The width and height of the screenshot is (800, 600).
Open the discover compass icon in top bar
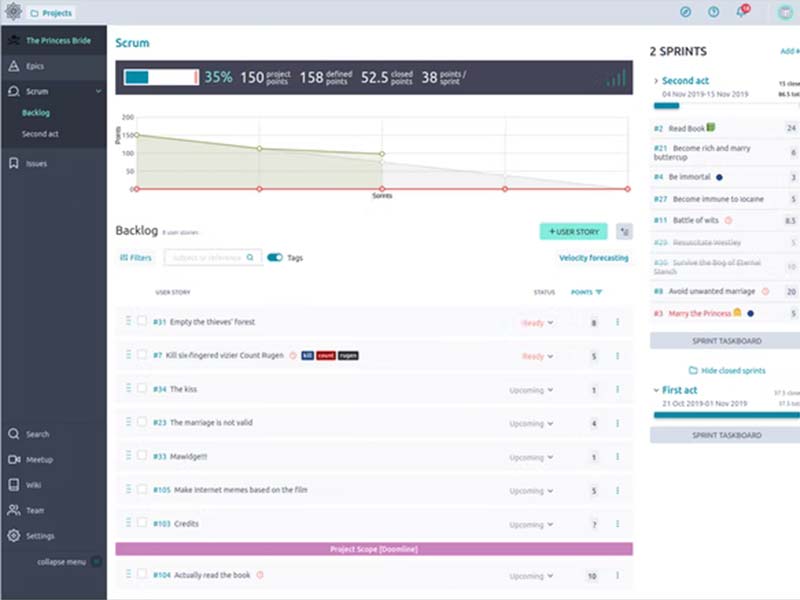tap(685, 12)
